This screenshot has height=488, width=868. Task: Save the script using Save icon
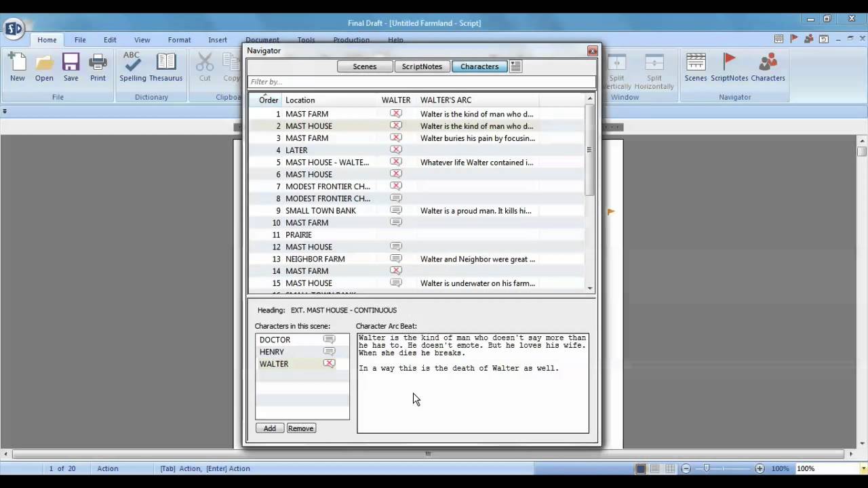coord(71,67)
